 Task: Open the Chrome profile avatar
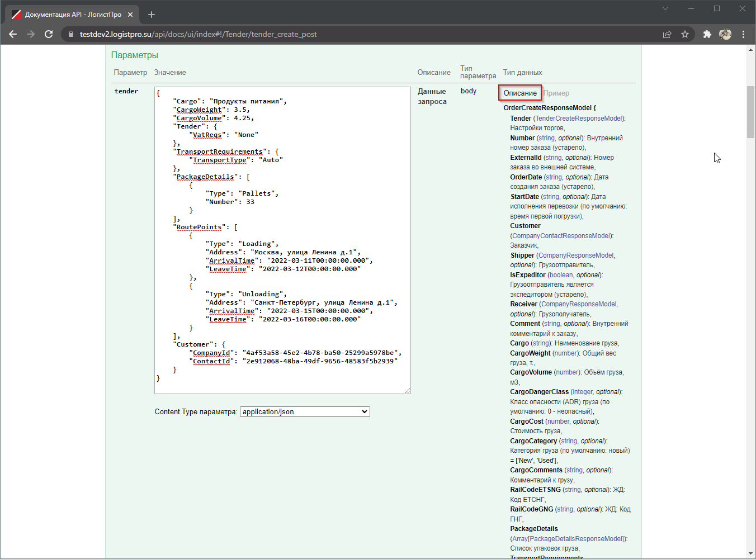(x=725, y=34)
